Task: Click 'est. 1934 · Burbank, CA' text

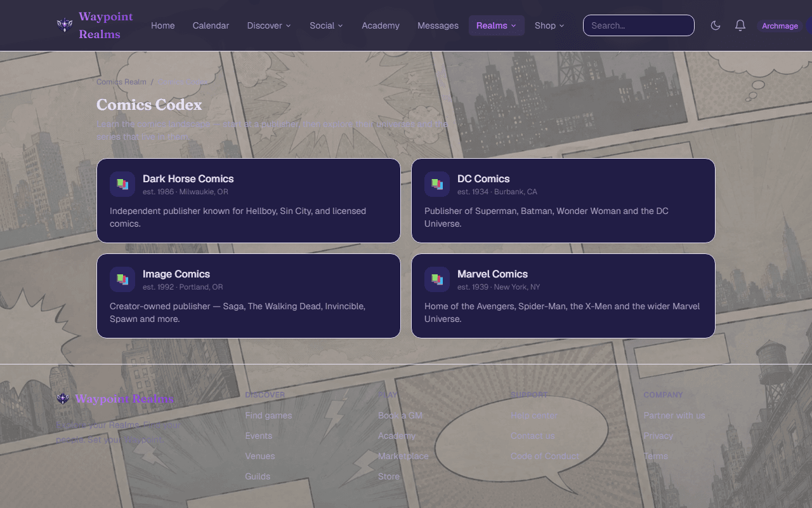Action: pyautogui.click(x=497, y=192)
